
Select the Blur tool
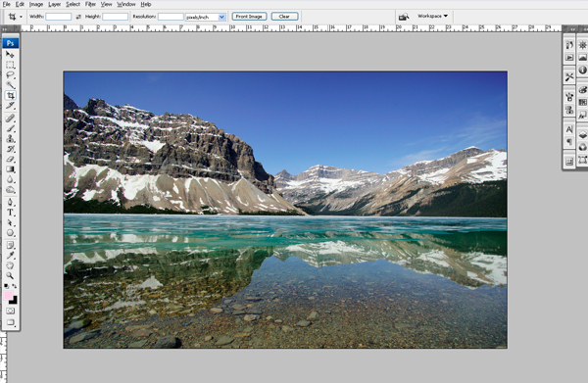[10, 179]
